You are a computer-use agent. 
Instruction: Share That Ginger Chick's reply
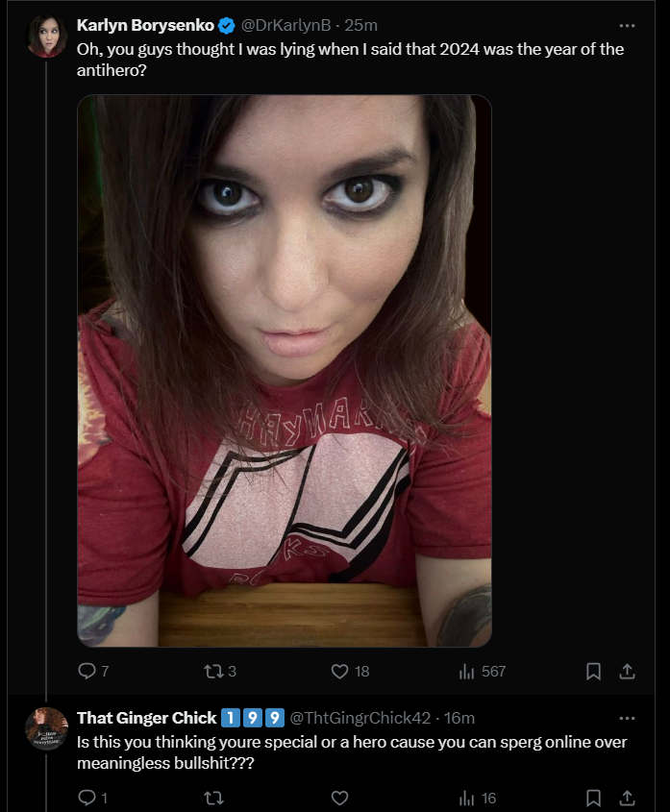coord(627,798)
